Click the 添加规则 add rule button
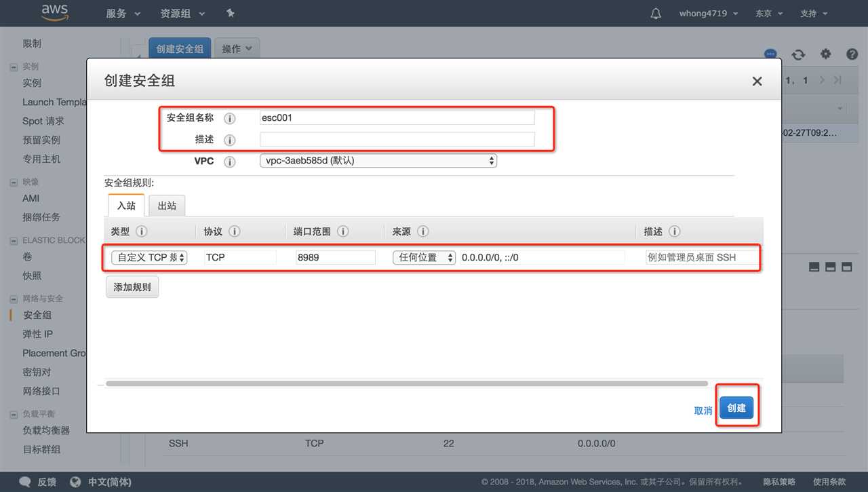Screen dimensions: 868x492 (132, 287)
